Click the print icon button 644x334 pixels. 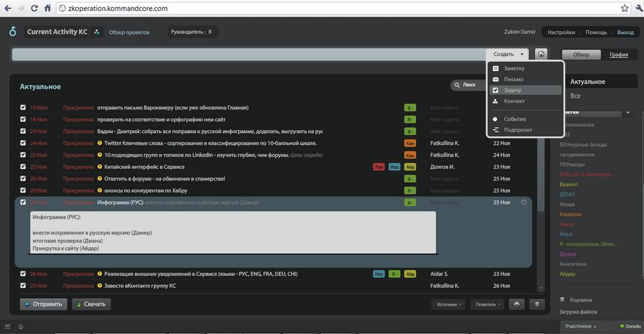coord(517,304)
